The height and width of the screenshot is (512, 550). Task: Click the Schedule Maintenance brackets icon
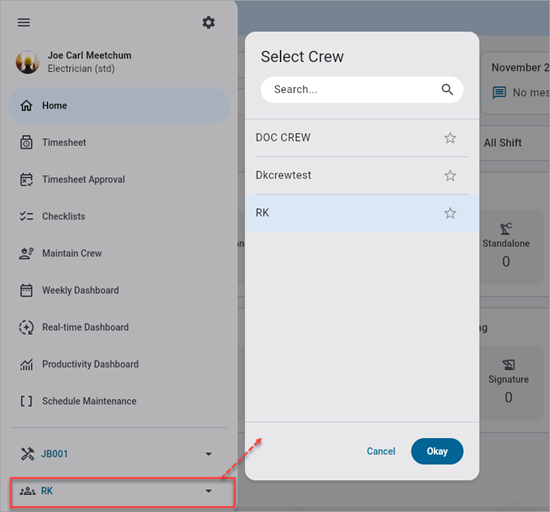coord(26,401)
